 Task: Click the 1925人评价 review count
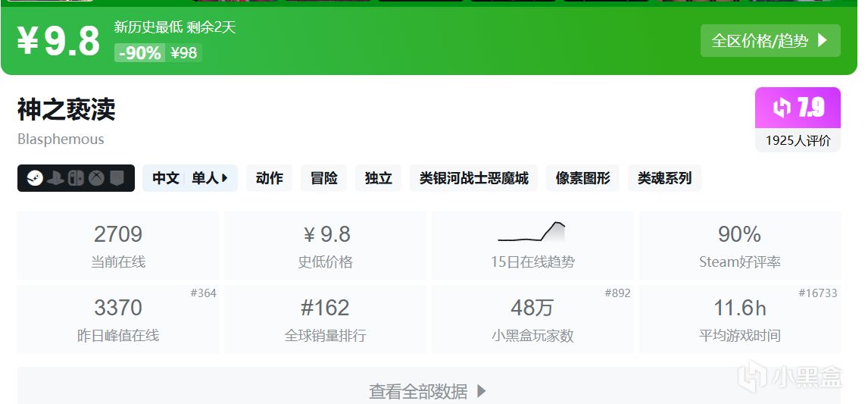pos(798,140)
